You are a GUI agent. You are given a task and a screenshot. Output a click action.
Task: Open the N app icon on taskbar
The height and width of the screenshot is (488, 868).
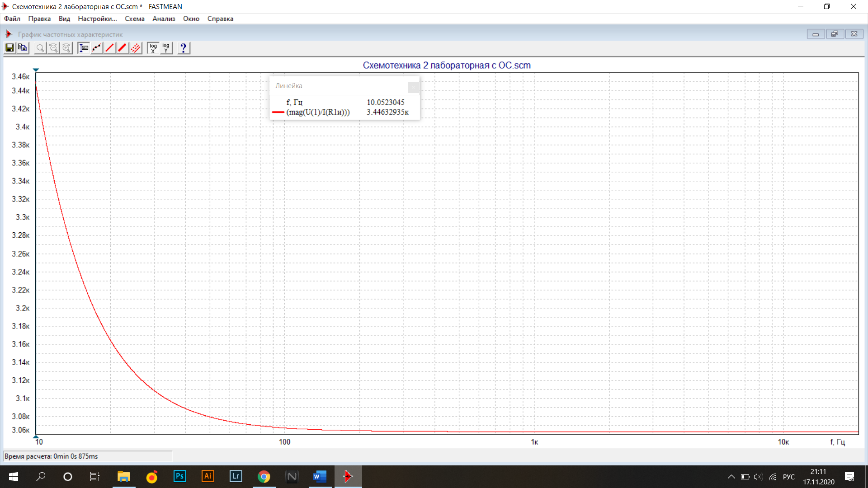pyautogui.click(x=292, y=477)
